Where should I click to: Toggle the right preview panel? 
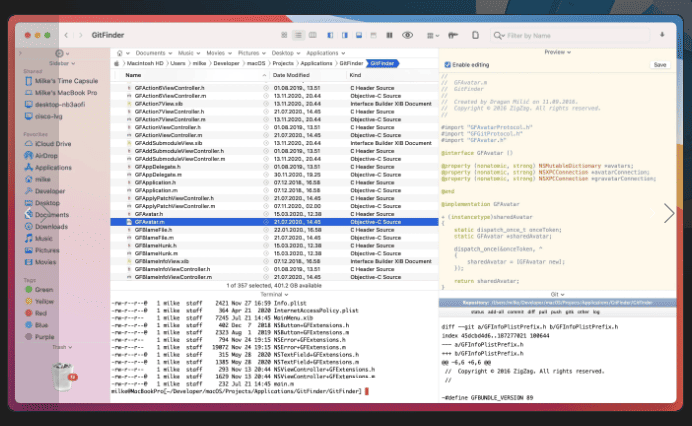(x=345, y=35)
